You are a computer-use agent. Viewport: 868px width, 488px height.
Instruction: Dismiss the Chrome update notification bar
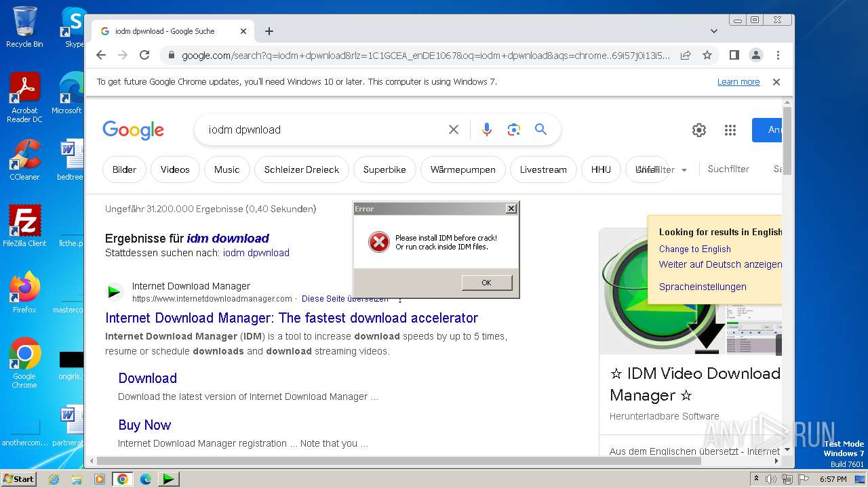click(776, 82)
